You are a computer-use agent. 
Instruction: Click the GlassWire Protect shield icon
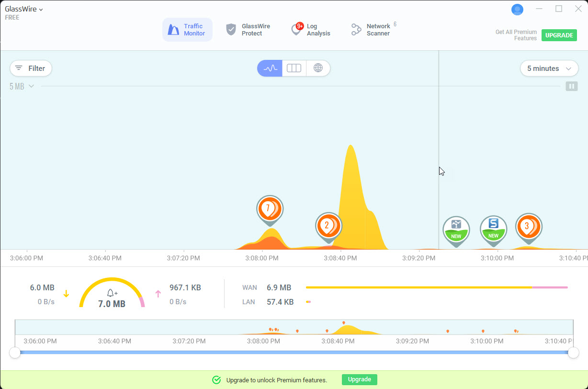click(231, 30)
